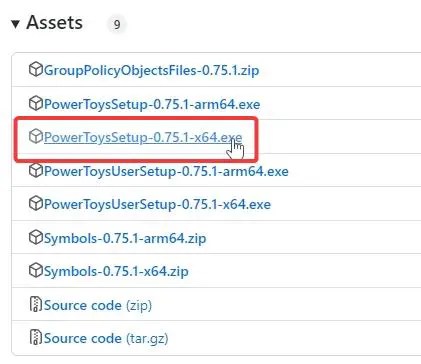
Task: Download Source code (tar.gz)
Action: click(106, 338)
